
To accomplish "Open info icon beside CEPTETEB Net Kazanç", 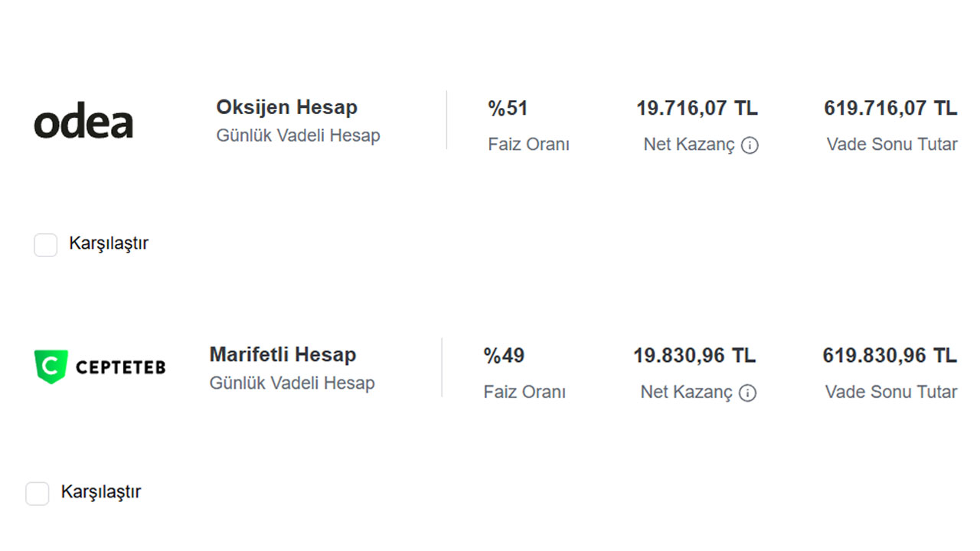I will [x=747, y=393].
